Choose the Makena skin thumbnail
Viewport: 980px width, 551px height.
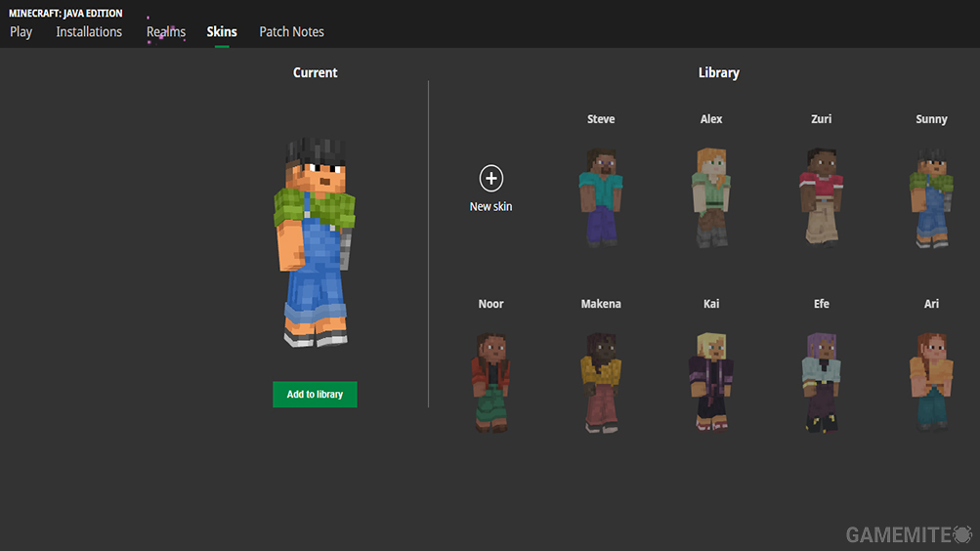601,382
